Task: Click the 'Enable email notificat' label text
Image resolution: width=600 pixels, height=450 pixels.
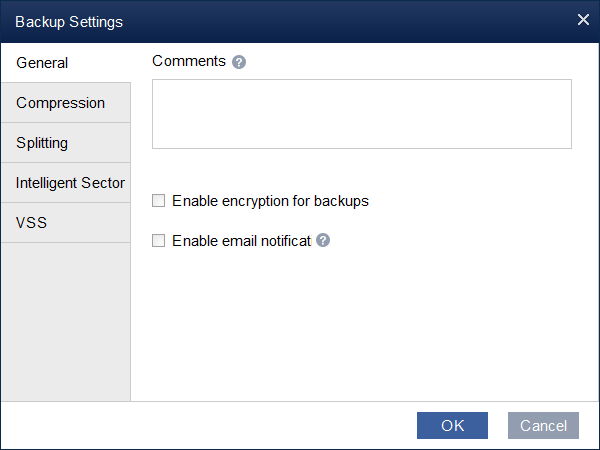Action: point(241,241)
